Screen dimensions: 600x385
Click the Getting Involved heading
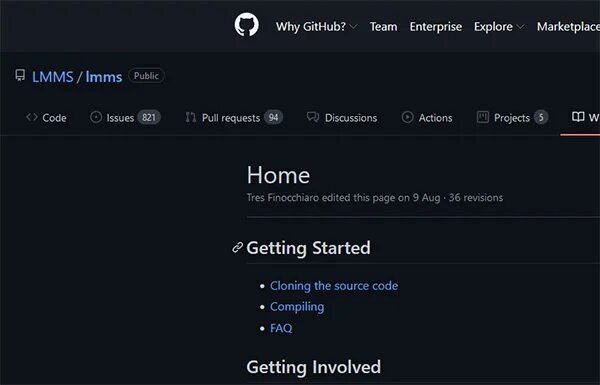(x=314, y=367)
